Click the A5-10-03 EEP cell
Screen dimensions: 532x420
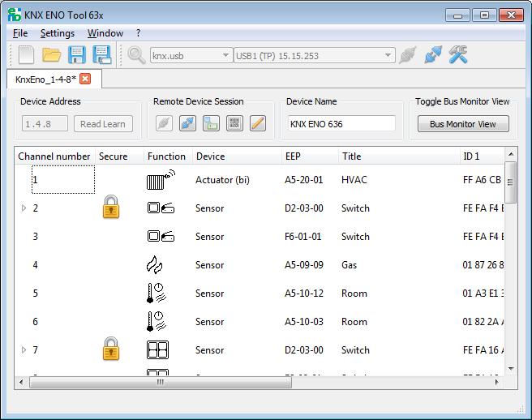pyautogui.click(x=304, y=322)
